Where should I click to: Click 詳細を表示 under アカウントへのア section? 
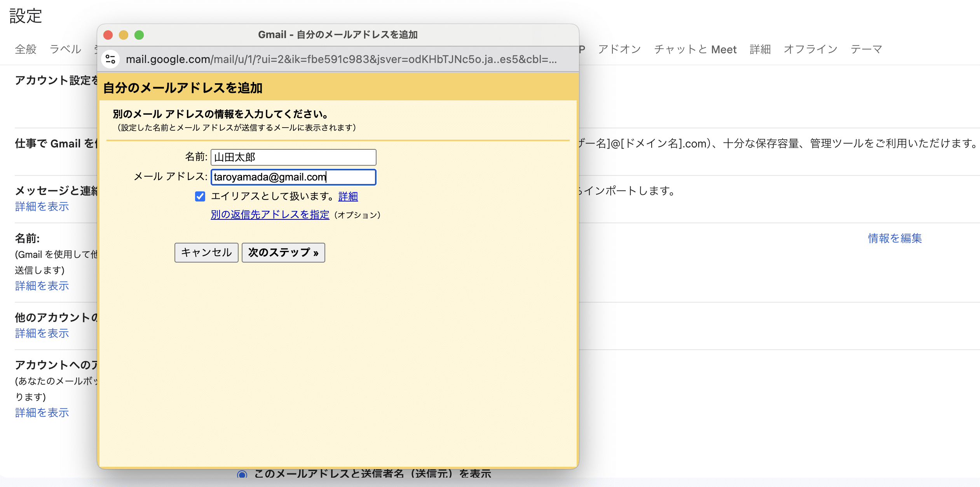pos(42,413)
